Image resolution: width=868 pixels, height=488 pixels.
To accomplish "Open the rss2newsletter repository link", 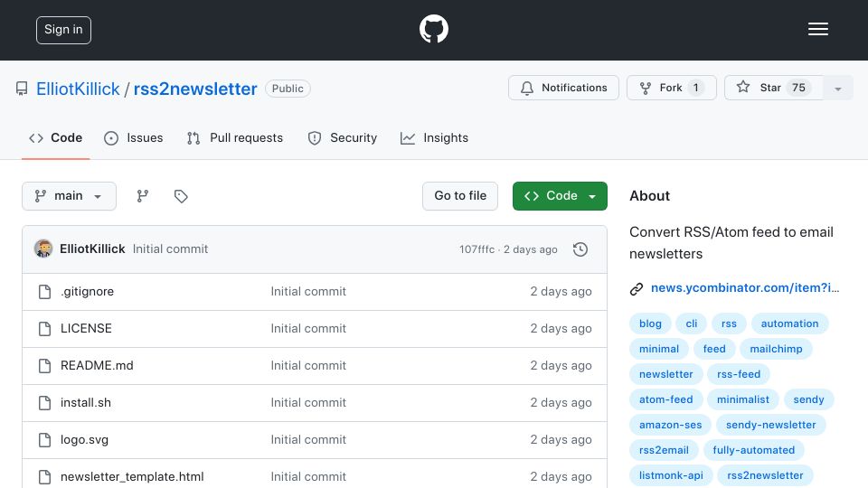I will coord(195,89).
